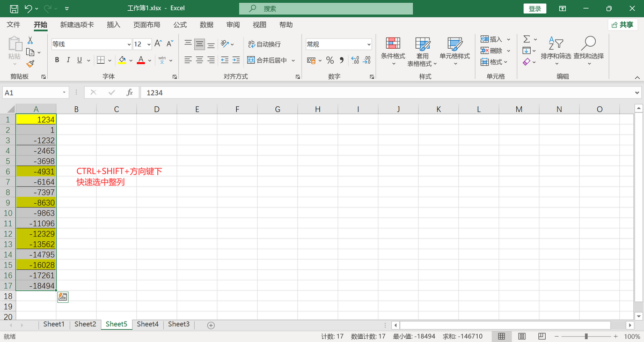This screenshot has width=644, height=342.
Task: Click the AutoSum sigma icon
Action: pos(526,39)
